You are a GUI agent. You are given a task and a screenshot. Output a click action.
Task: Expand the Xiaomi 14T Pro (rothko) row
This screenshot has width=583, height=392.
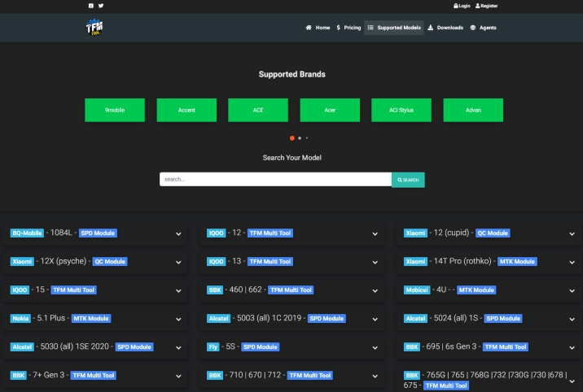tap(489, 262)
